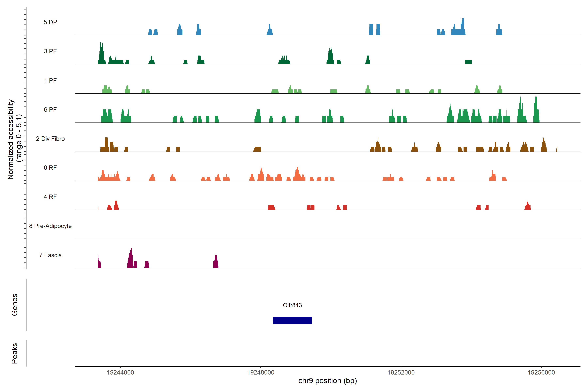The width and height of the screenshot is (588, 392).
Task: Click the 19256000 axis tick label
Action: tap(541, 373)
